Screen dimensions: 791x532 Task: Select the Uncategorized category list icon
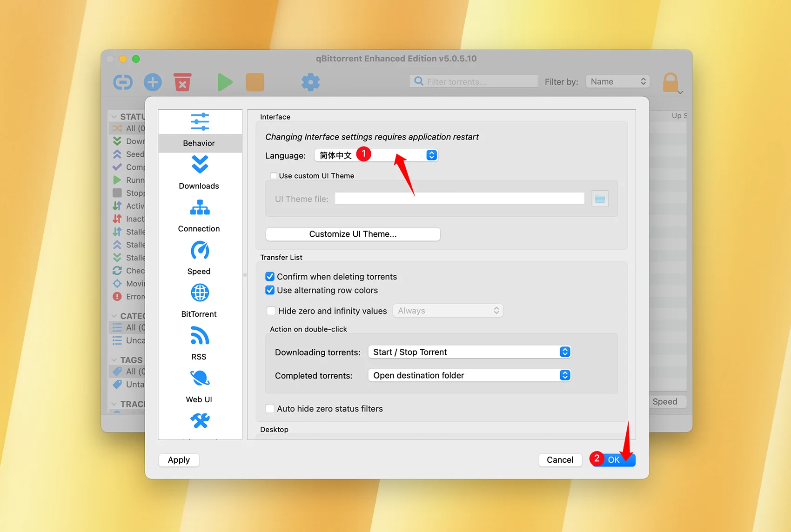pyautogui.click(x=117, y=340)
